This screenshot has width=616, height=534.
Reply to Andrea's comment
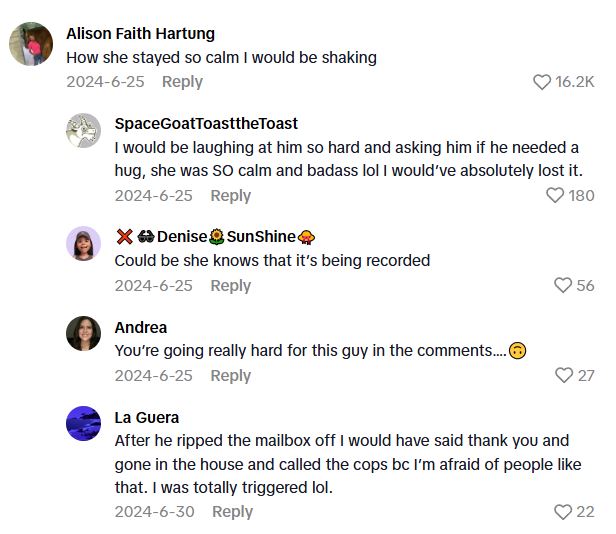click(x=230, y=376)
